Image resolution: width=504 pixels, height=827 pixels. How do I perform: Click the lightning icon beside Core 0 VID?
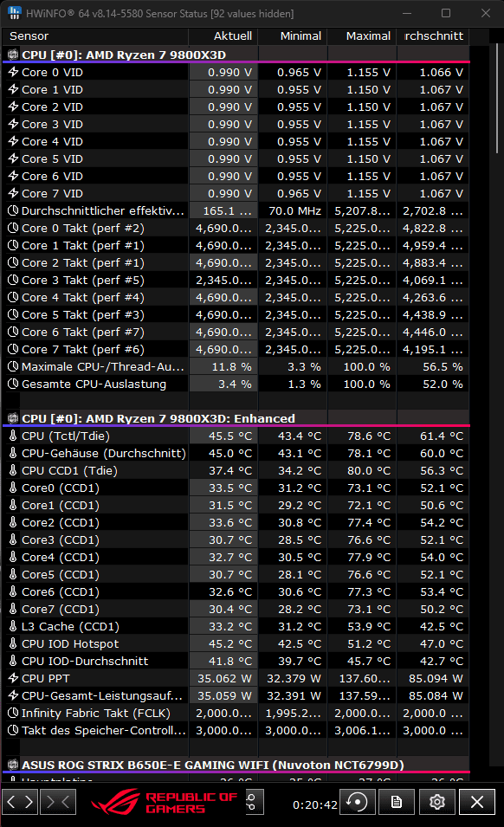click(x=13, y=72)
